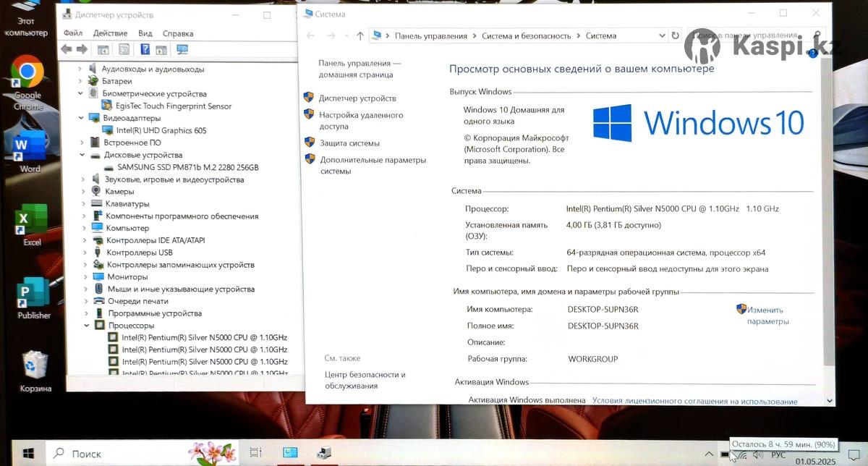The height and width of the screenshot is (466, 868).
Task: Open Task View on the taskbar
Action: pos(255,454)
